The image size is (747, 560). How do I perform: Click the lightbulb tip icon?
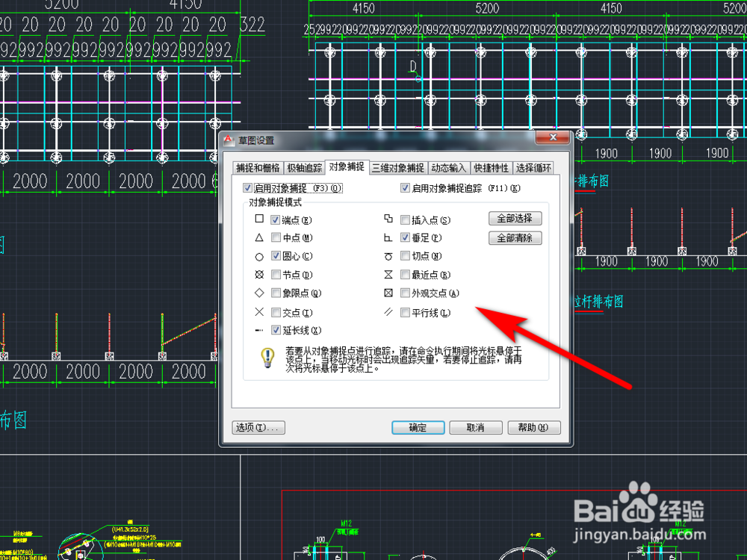pos(267,358)
